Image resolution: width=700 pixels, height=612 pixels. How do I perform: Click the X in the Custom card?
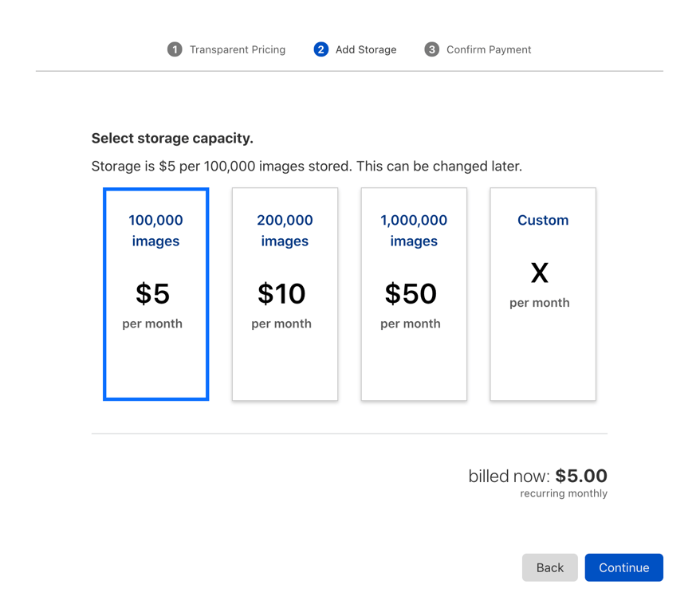(x=540, y=273)
